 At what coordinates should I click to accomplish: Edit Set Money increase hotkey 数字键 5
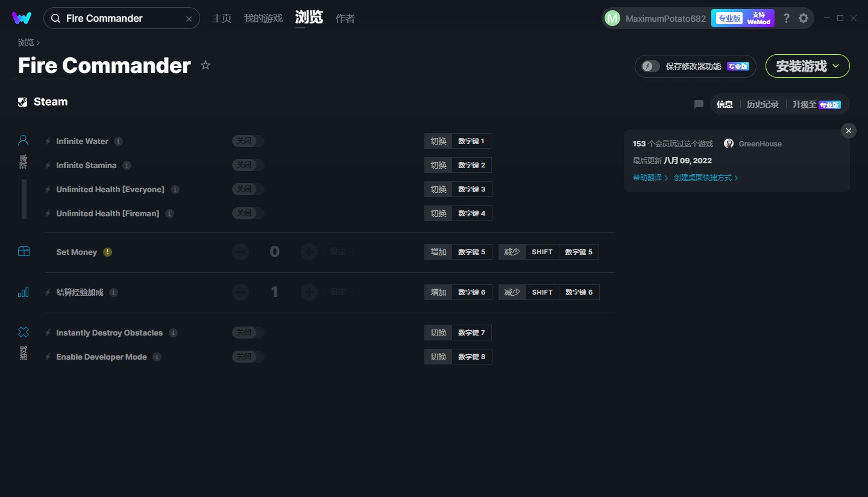click(471, 252)
